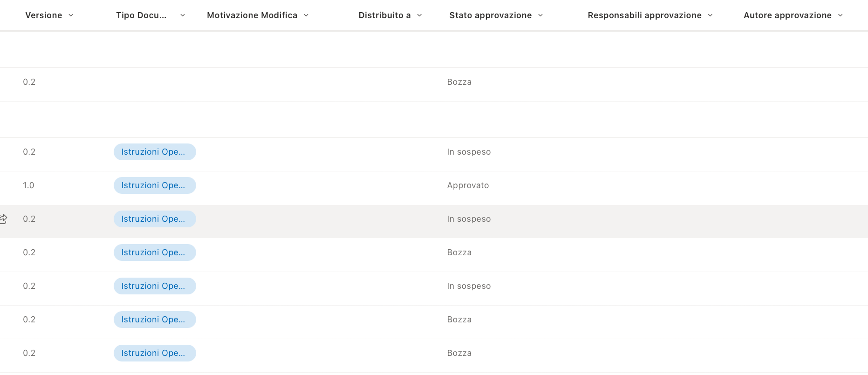Image resolution: width=868 pixels, height=375 pixels.
Task: Click the Stato approvazione column header
Action: click(490, 15)
